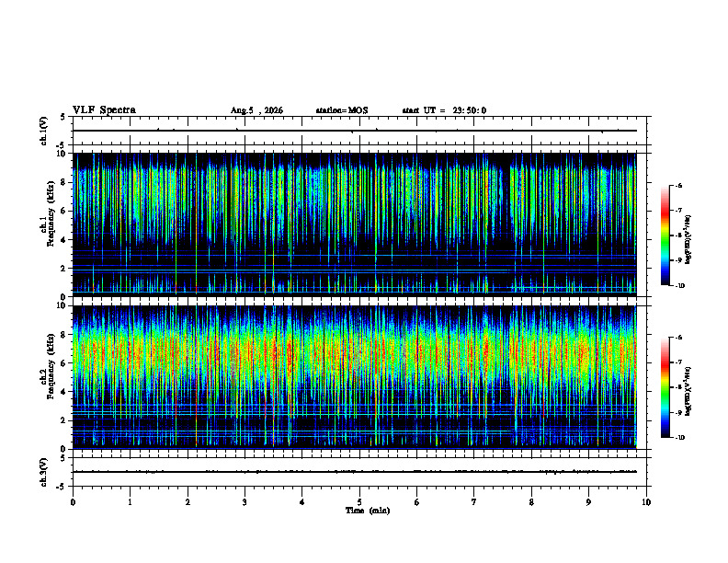Viewport: 728px width, 563px height.
Task: Click the ch.1 colorbar "log(PSD)" title
Action: click(688, 239)
